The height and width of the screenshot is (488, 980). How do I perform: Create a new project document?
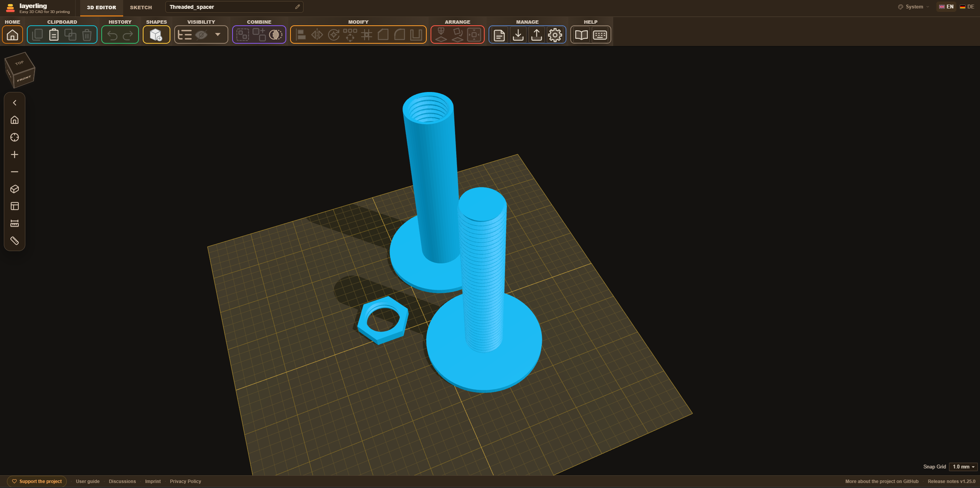tap(499, 35)
